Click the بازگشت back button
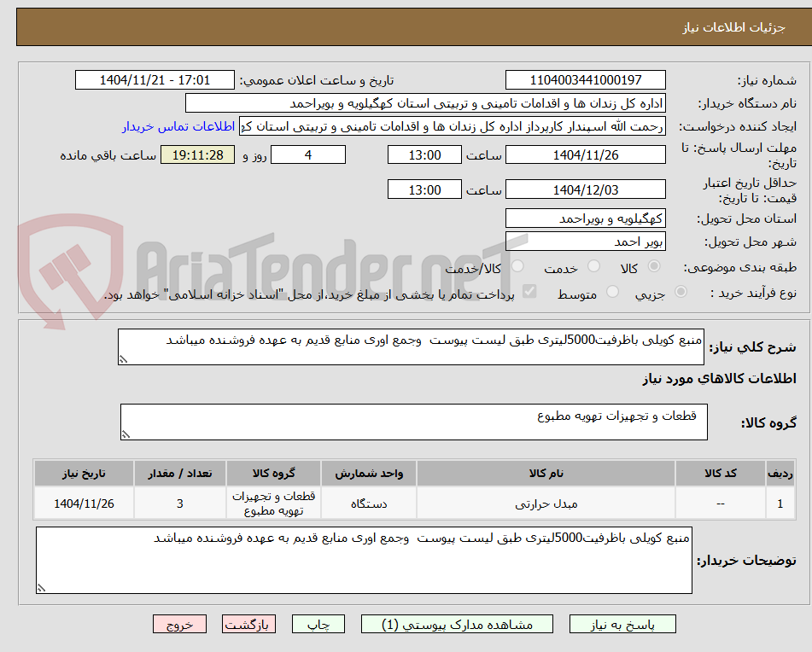Screen dimensions: 812x652 [248, 624]
